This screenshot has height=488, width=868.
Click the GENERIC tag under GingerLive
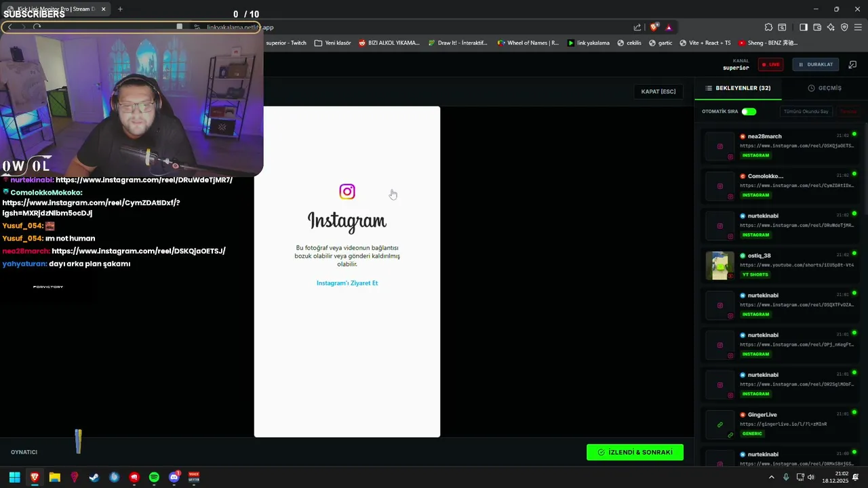pyautogui.click(x=752, y=433)
